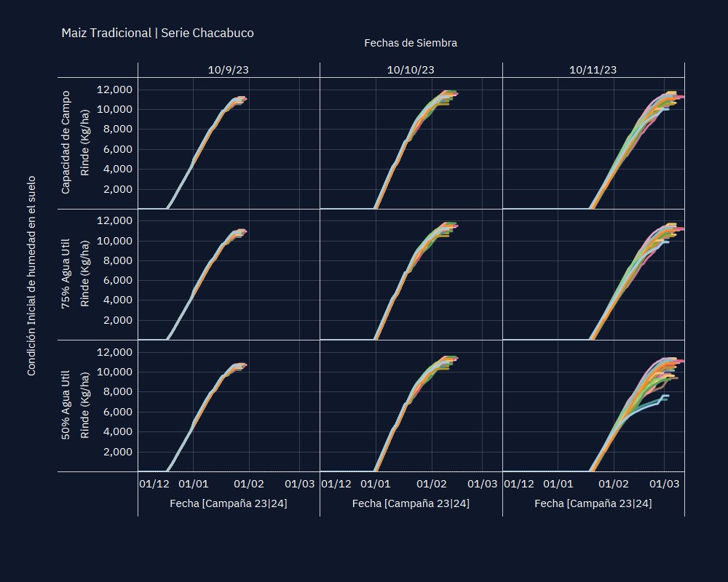Click the 8,000 tick in Capacidad de Campo row
This screenshot has height=582, width=728.
pyautogui.click(x=117, y=129)
